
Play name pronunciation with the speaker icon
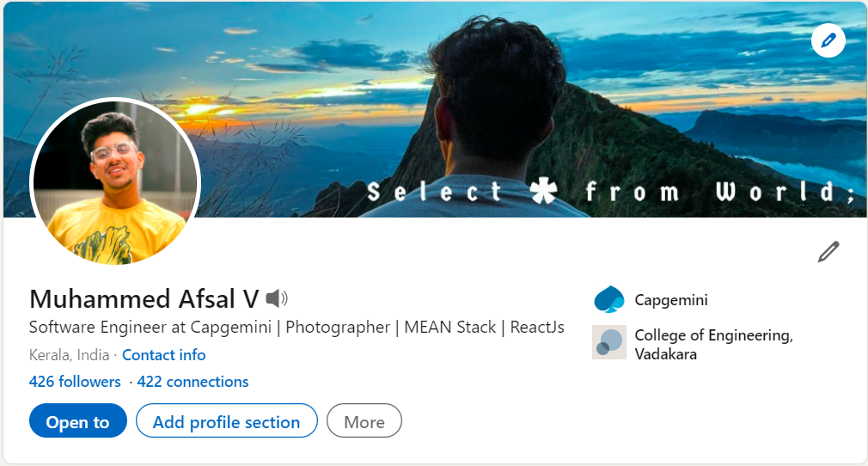coord(277,299)
